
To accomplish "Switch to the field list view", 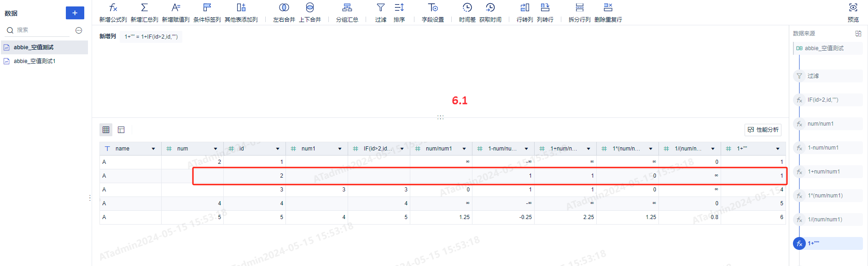I will coord(121,130).
